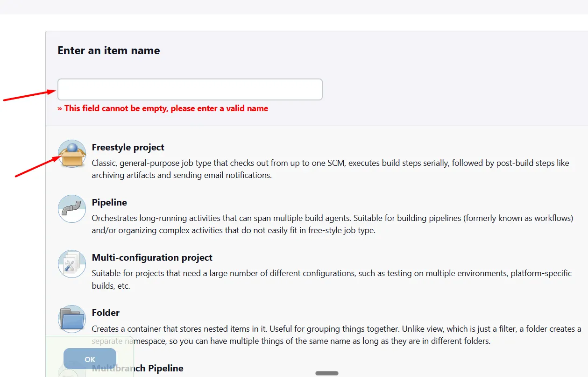The width and height of the screenshot is (588, 377).
Task: Click the OK button
Action: (90, 359)
